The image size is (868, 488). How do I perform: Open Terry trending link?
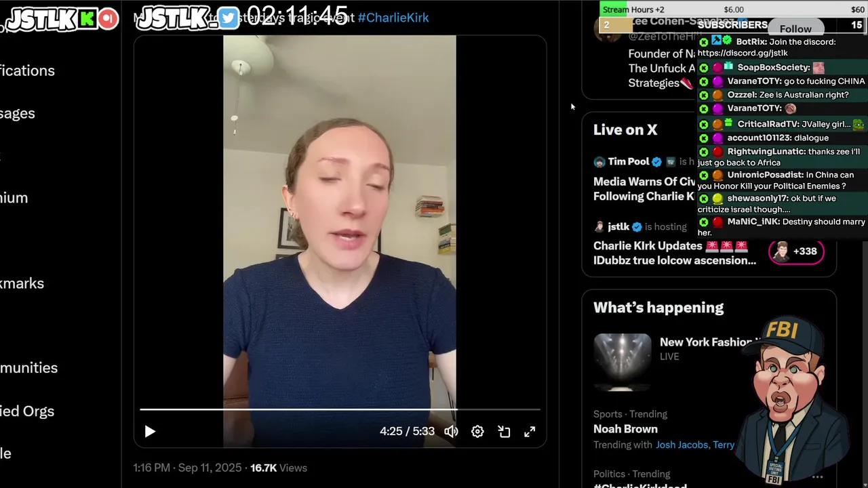point(724,445)
